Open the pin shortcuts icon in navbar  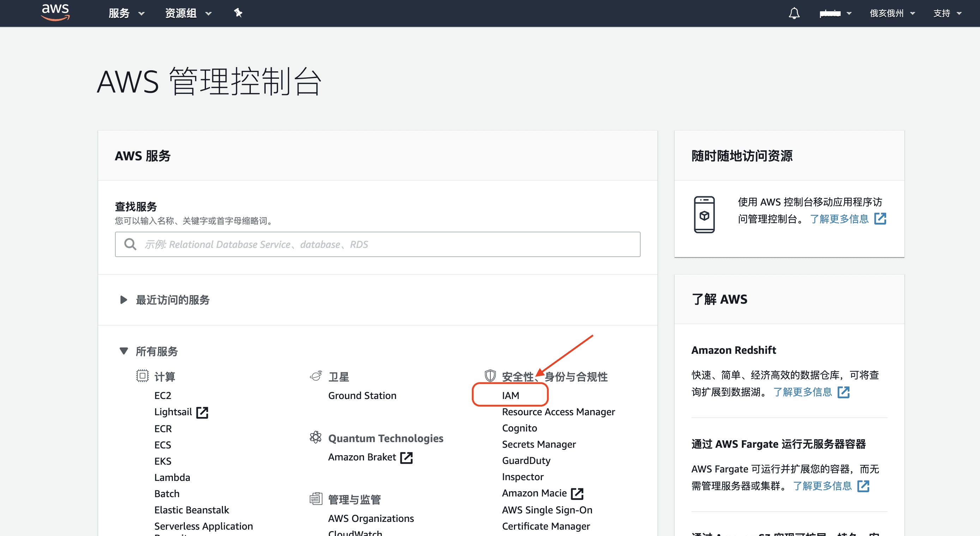[238, 13]
